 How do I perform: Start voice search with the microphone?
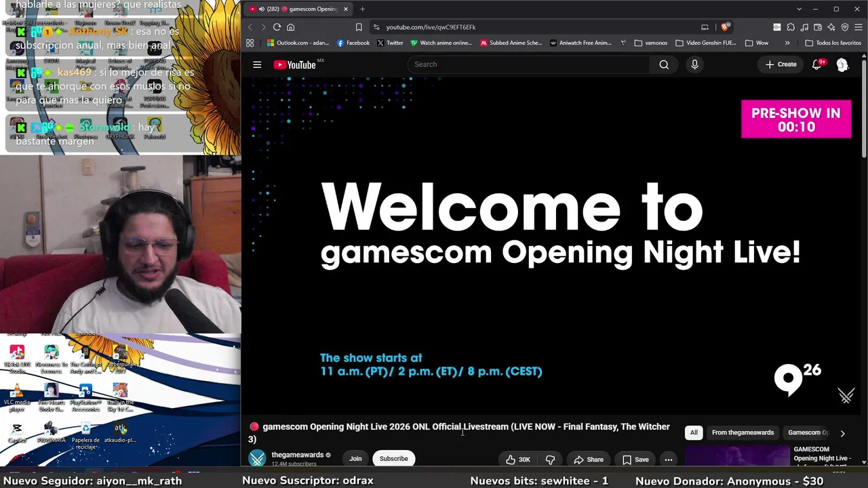point(694,64)
